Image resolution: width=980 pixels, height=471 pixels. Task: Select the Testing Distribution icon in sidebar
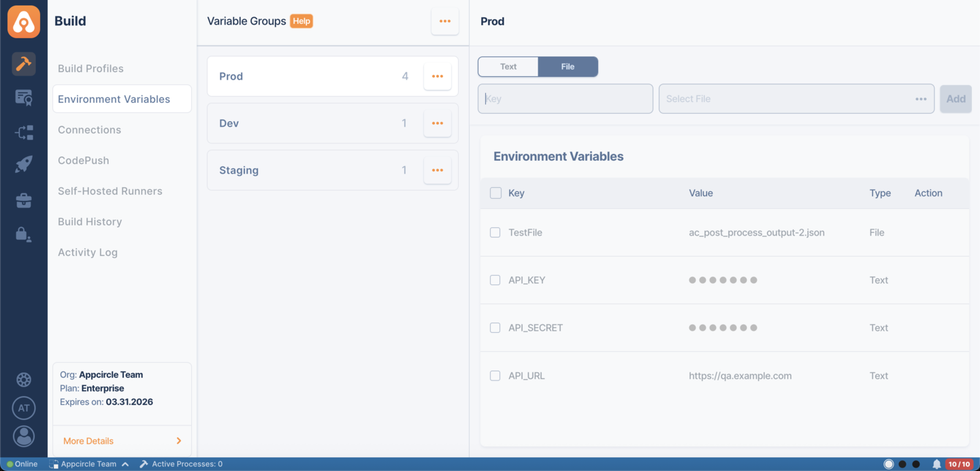coord(24,98)
